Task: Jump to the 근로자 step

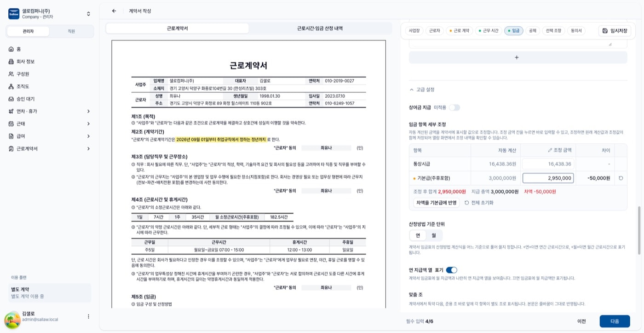Action: 434,31
